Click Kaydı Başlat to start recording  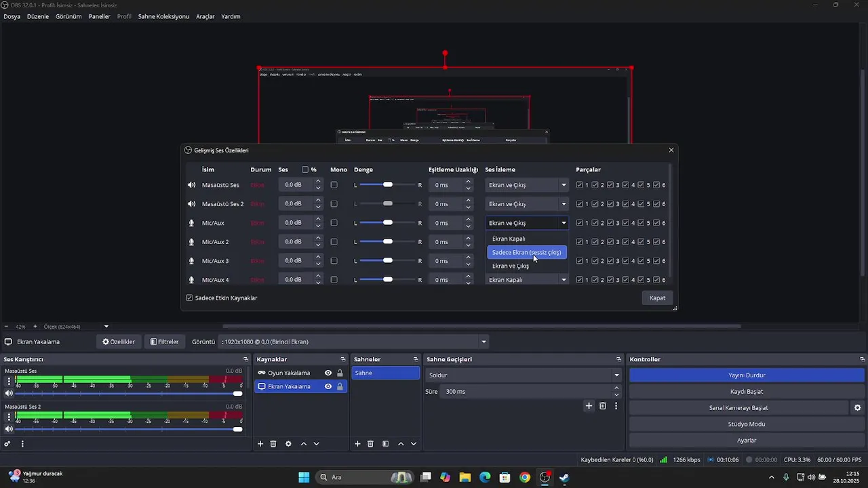click(747, 391)
